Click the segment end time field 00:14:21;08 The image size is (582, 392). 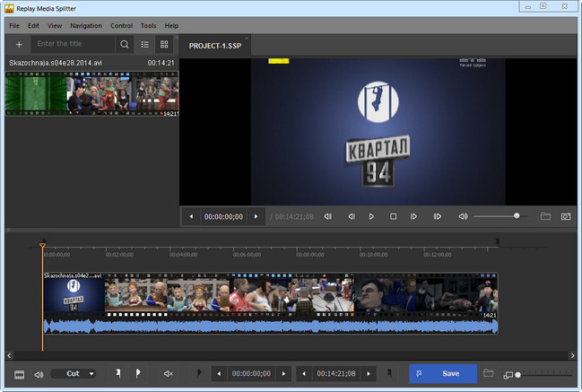[336, 374]
